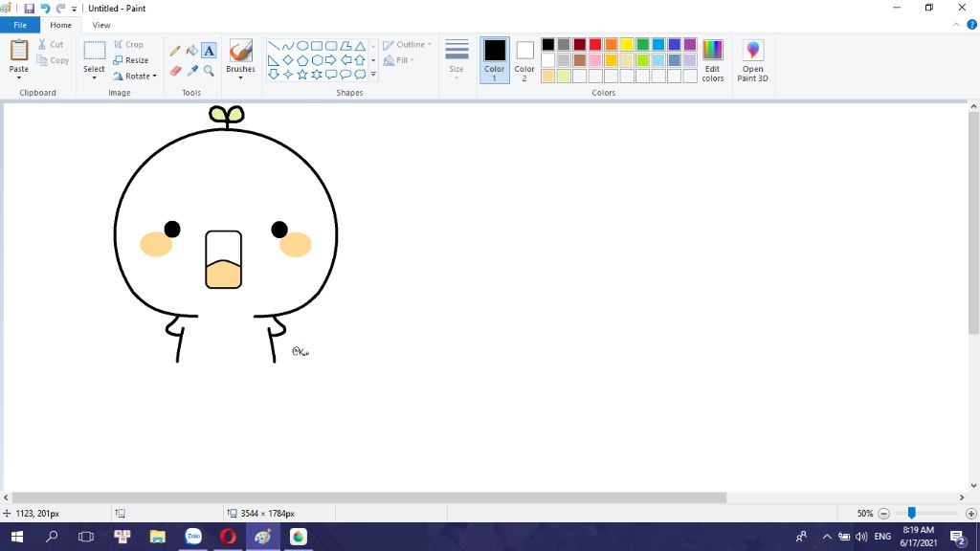The height and width of the screenshot is (551, 980).
Task: Choose the Oval shape
Action: [x=302, y=46]
